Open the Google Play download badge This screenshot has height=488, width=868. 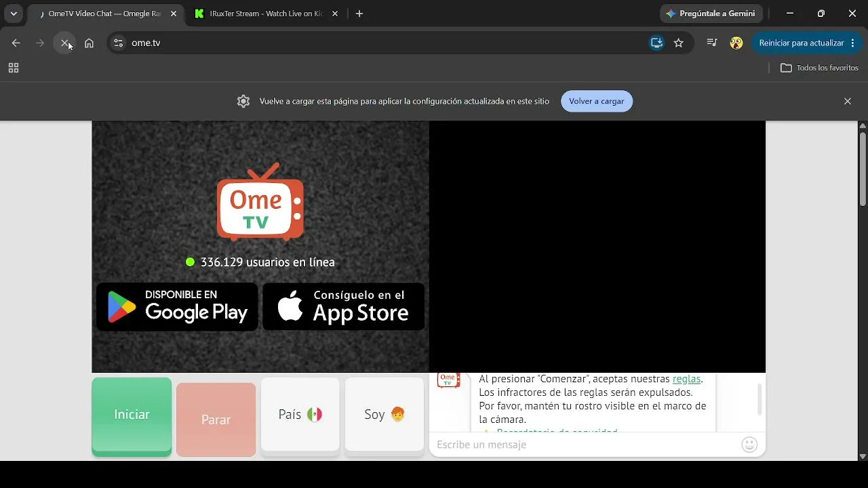pyautogui.click(x=177, y=306)
